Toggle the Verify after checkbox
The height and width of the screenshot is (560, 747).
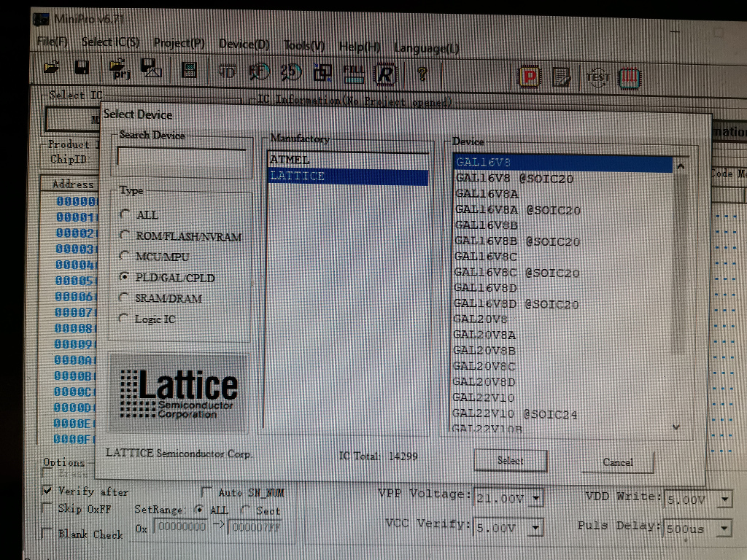point(47,491)
